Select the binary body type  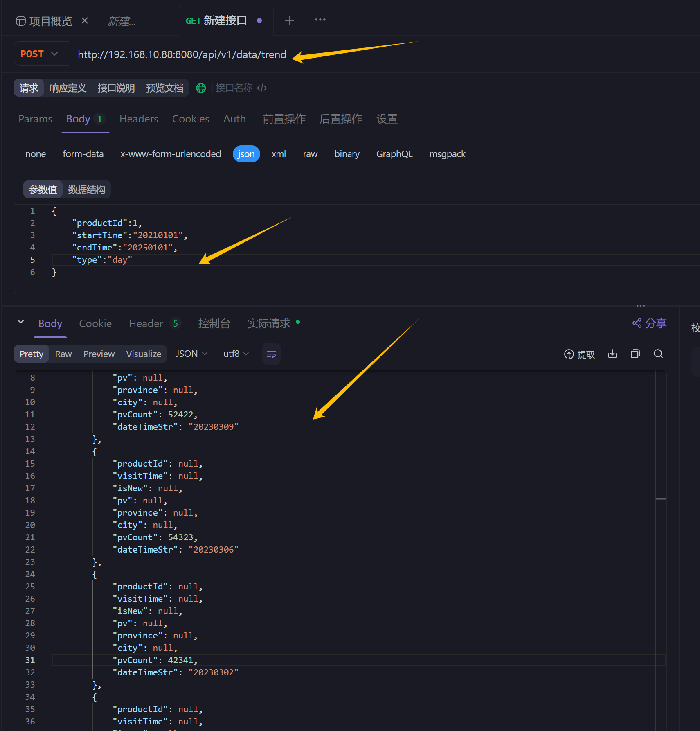point(347,154)
